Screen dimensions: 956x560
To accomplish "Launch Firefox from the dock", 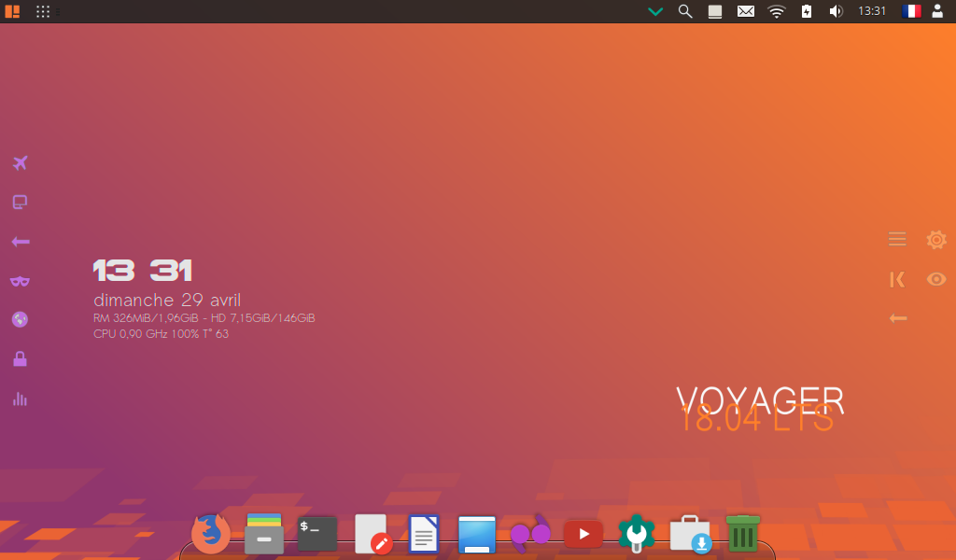I will tap(211, 534).
